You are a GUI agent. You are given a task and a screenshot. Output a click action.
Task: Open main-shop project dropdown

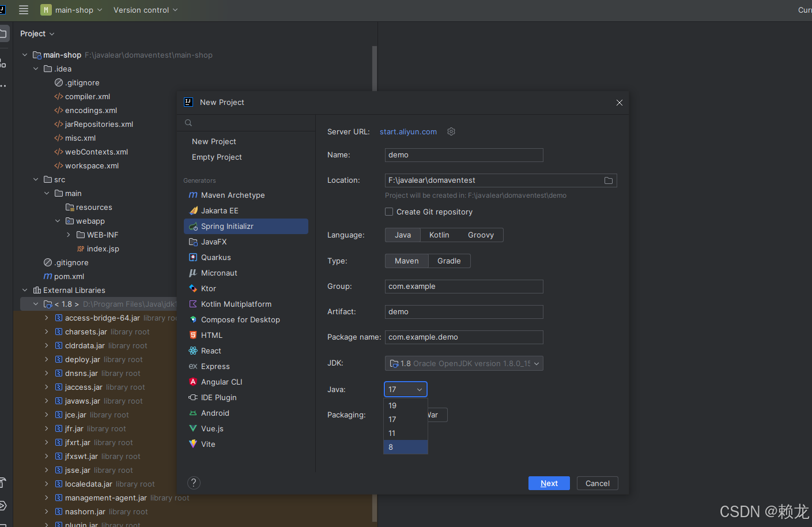click(72, 10)
